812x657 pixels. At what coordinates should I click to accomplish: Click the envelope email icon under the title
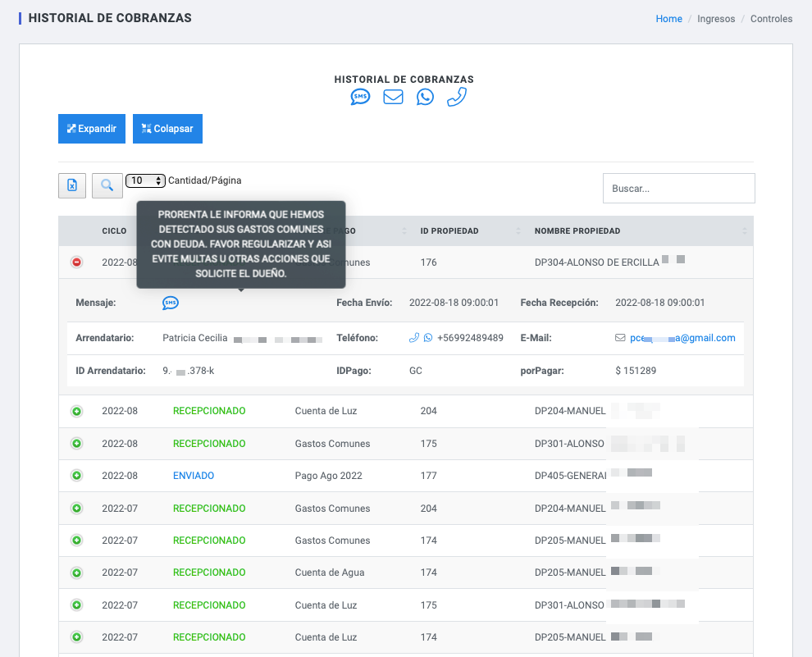tap(393, 97)
